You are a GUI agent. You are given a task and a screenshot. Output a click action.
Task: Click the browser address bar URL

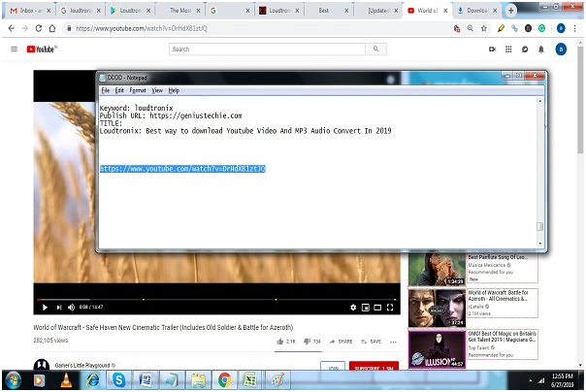coord(142,28)
